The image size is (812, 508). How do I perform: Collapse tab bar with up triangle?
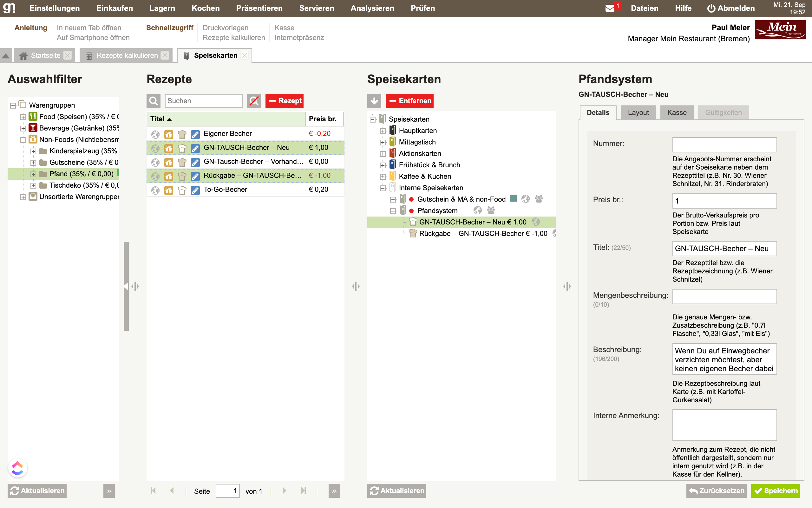6,56
